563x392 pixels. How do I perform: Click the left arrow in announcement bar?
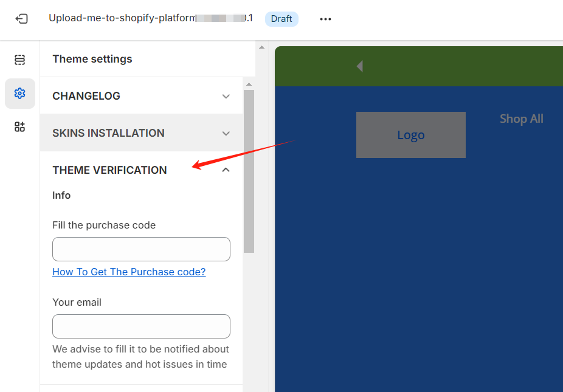click(359, 66)
